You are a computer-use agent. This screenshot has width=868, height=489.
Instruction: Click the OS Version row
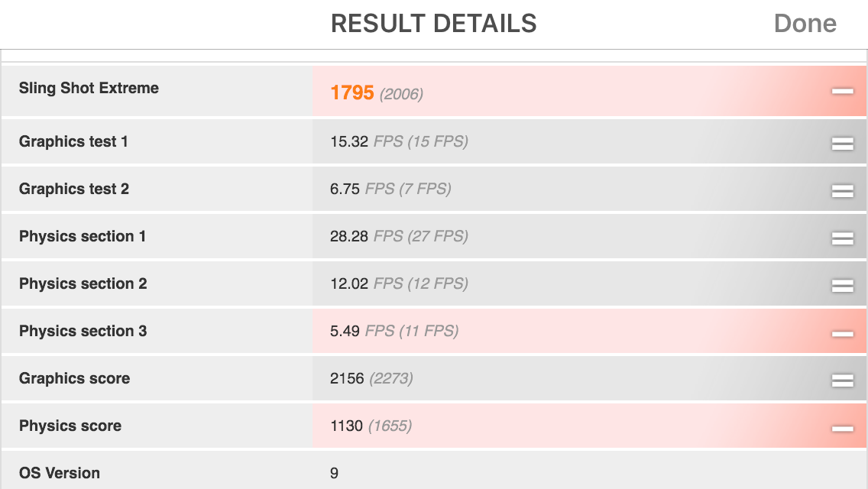point(434,471)
